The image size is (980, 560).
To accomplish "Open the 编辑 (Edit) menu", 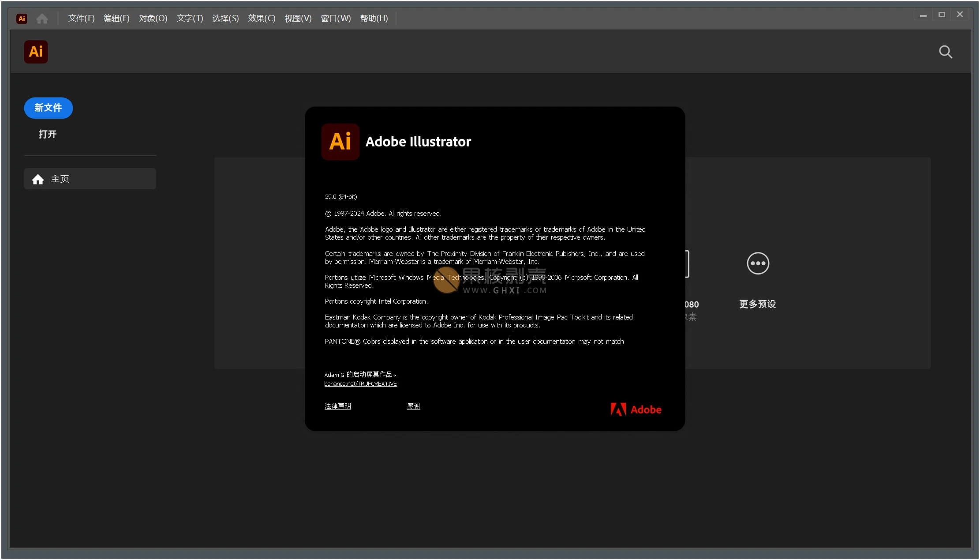I will click(x=116, y=18).
